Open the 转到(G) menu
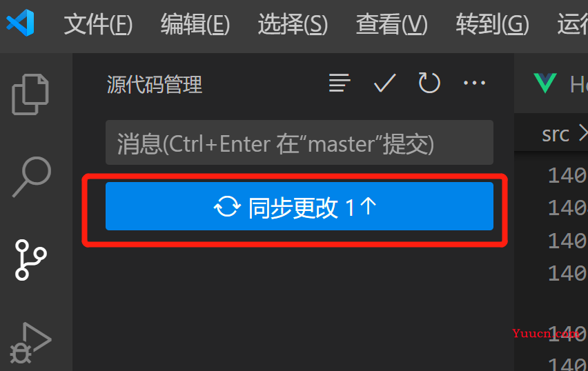The width and height of the screenshot is (588, 371). tap(492, 24)
